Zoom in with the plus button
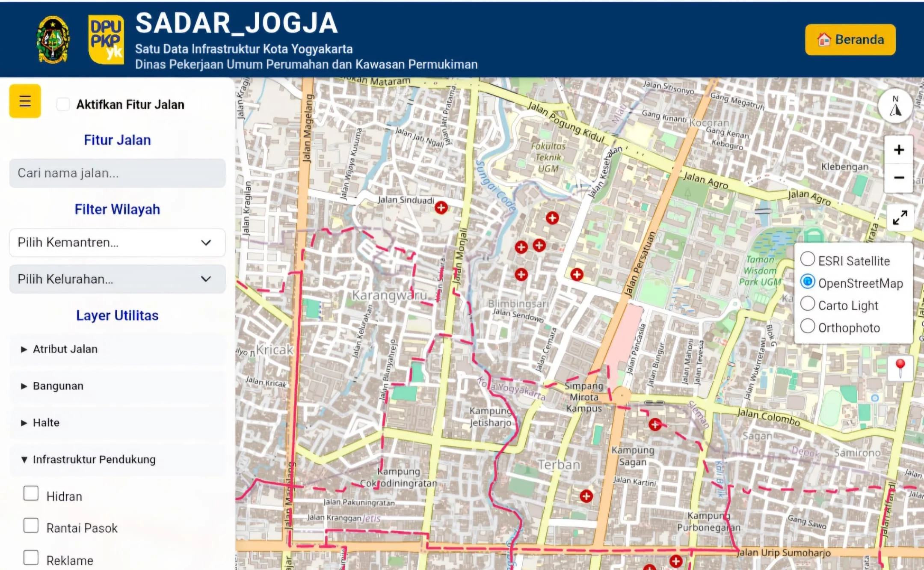 click(899, 150)
